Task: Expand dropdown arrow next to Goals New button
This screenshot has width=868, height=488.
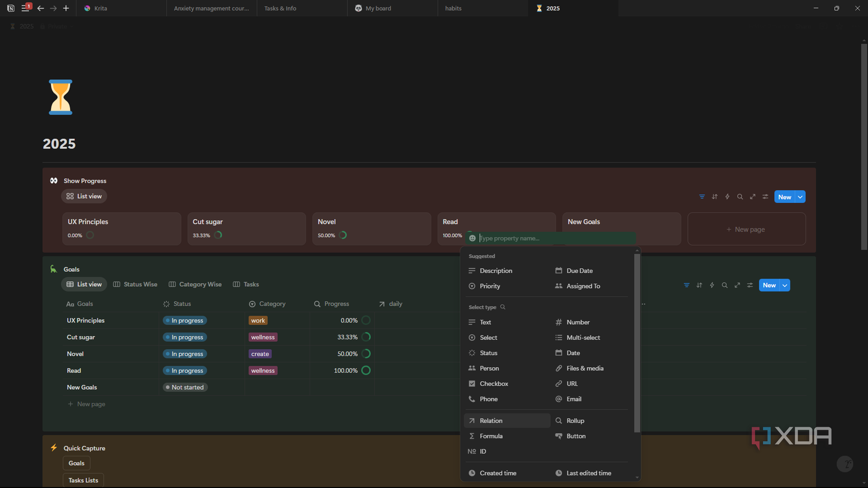Action: click(785, 285)
